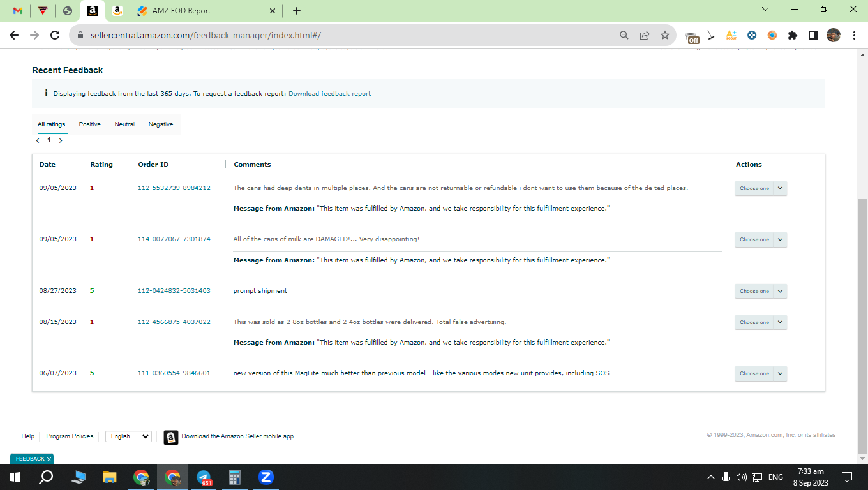Click the zoom magnifier in address bar
Image resolution: width=868 pixels, height=490 pixels.
[624, 35]
